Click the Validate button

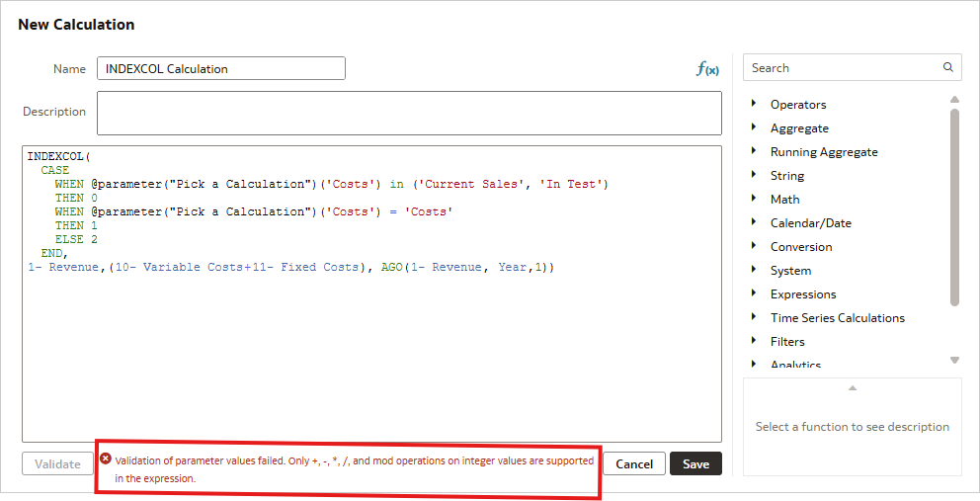coord(57,464)
